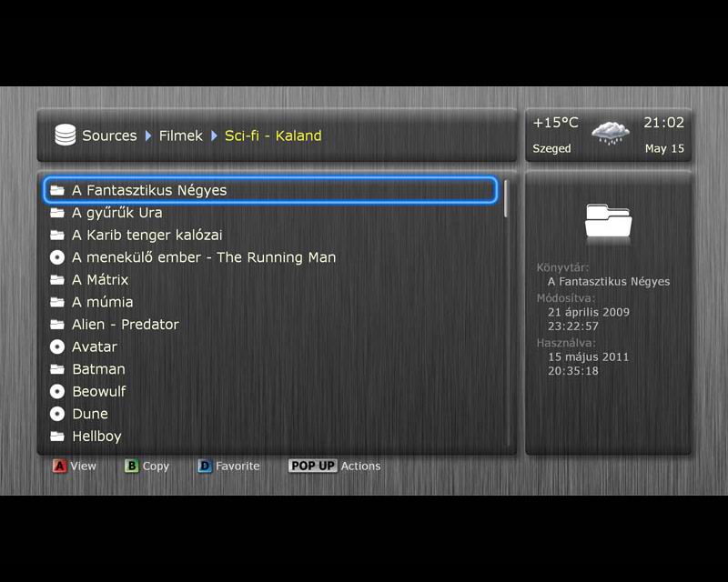Image resolution: width=728 pixels, height=582 pixels.
Task: Click the blue D button icon
Action: [x=205, y=466]
